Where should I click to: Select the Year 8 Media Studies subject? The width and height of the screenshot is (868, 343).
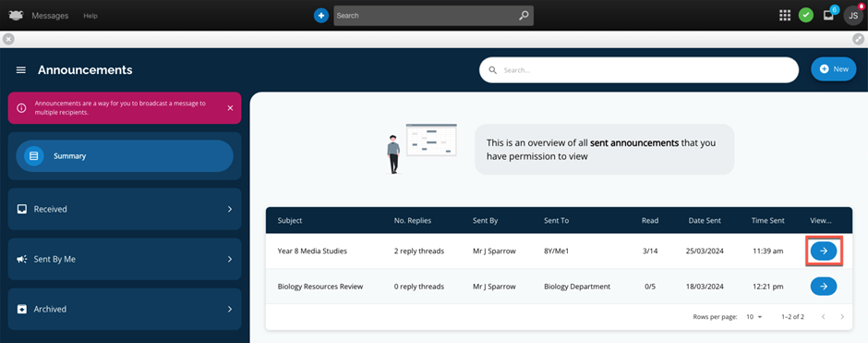point(312,251)
